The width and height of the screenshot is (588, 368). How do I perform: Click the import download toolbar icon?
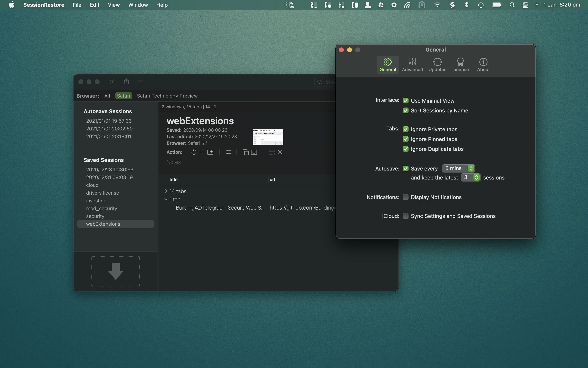click(140, 82)
